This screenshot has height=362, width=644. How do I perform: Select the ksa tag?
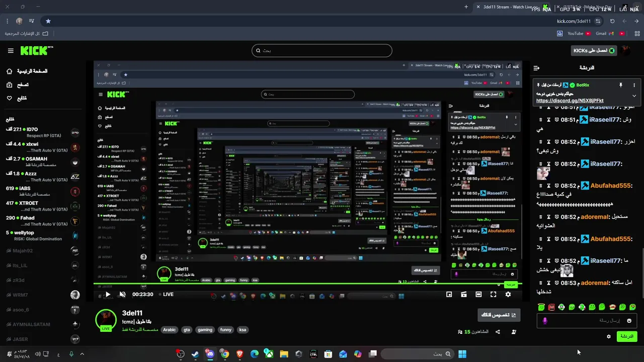coord(243,330)
